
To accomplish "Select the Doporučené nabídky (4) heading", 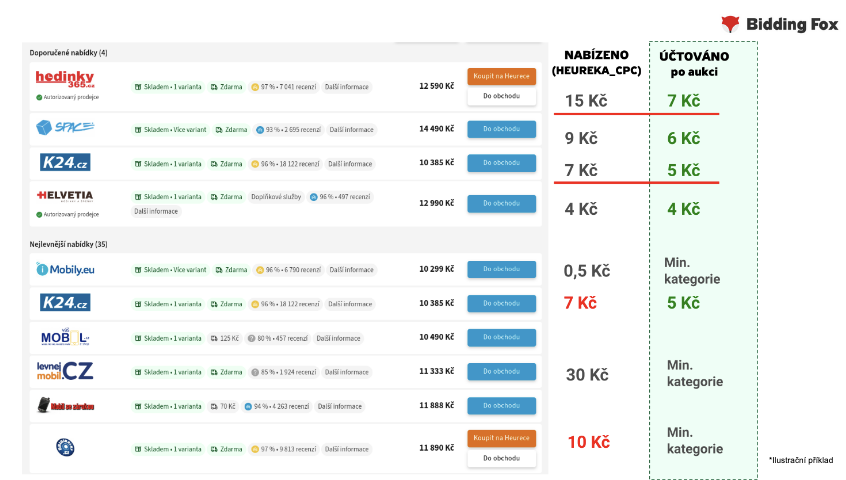I will (x=68, y=52).
